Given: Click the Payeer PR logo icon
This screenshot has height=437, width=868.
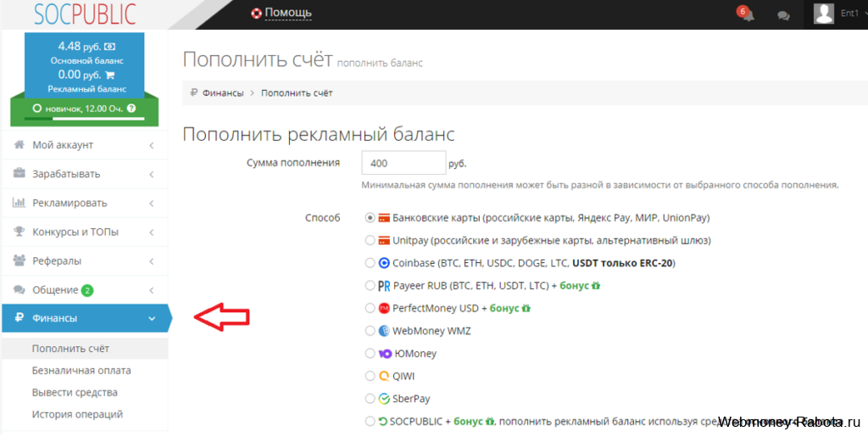Looking at the screenshot, I should click(384, 286).
